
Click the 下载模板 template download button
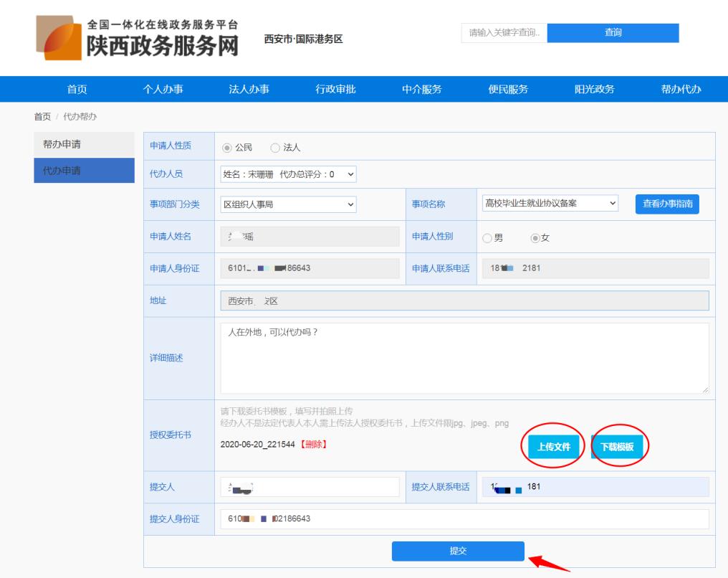coord(618,445)
